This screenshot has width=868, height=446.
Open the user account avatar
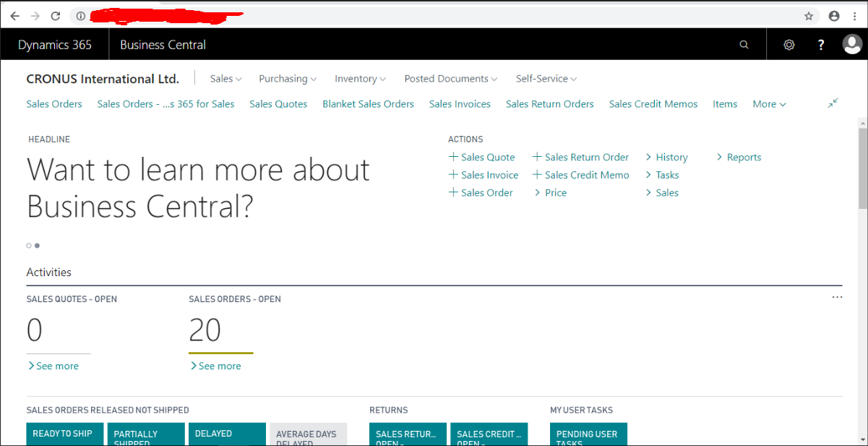click(852, 45)
